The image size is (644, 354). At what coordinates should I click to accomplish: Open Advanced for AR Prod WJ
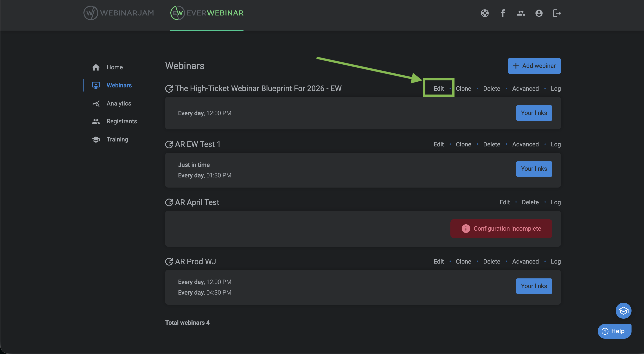(x=525, y=262)
